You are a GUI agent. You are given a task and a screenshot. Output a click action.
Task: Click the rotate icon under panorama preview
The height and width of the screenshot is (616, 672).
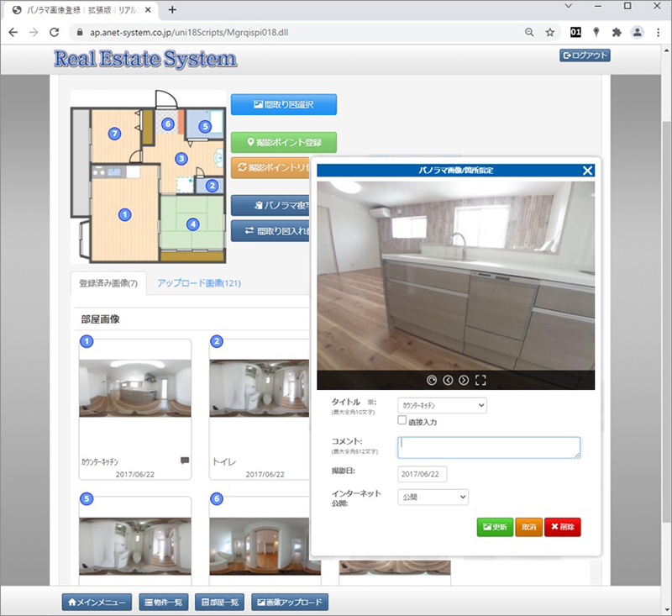point(432,380)
